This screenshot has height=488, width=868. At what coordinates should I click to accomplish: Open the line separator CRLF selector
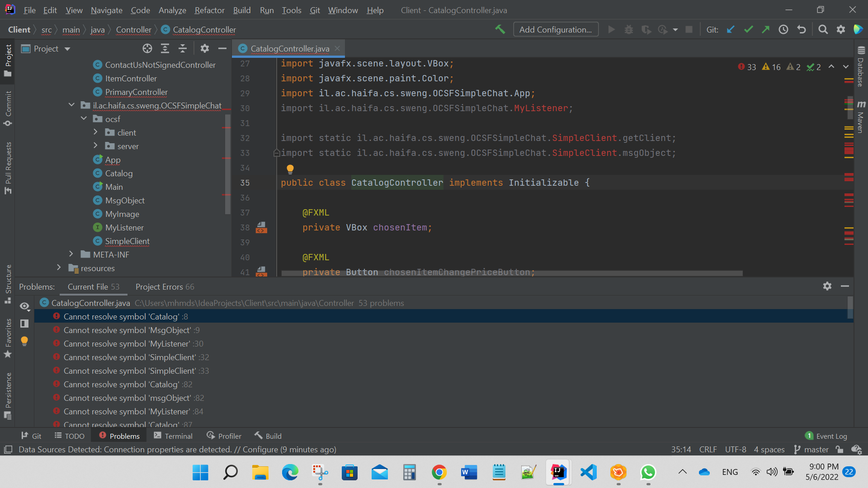(x=708, y=450)
